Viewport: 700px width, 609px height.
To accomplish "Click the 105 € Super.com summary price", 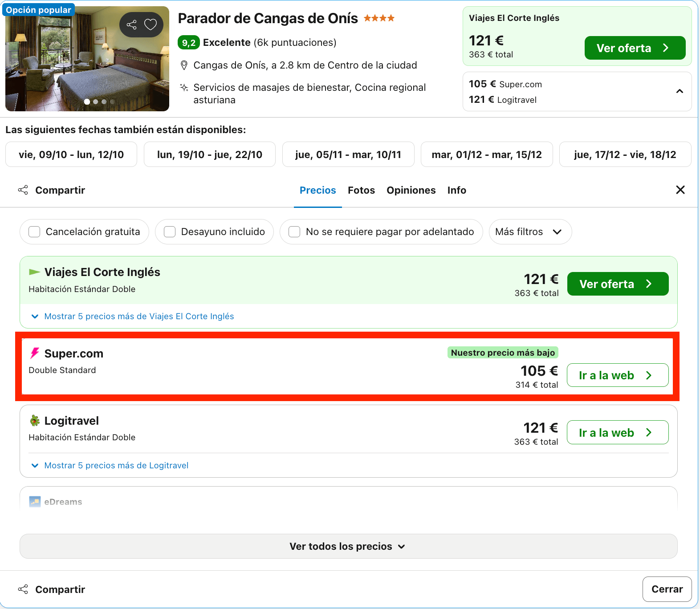I will pyautogui.click(x=505, y=84).
